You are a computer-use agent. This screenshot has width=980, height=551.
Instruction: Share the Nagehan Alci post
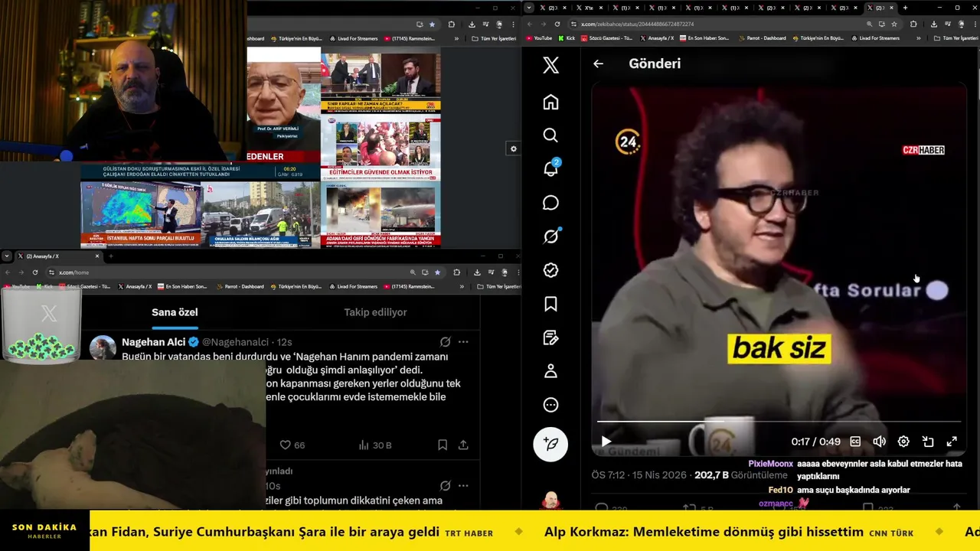[x=463, y=445]
